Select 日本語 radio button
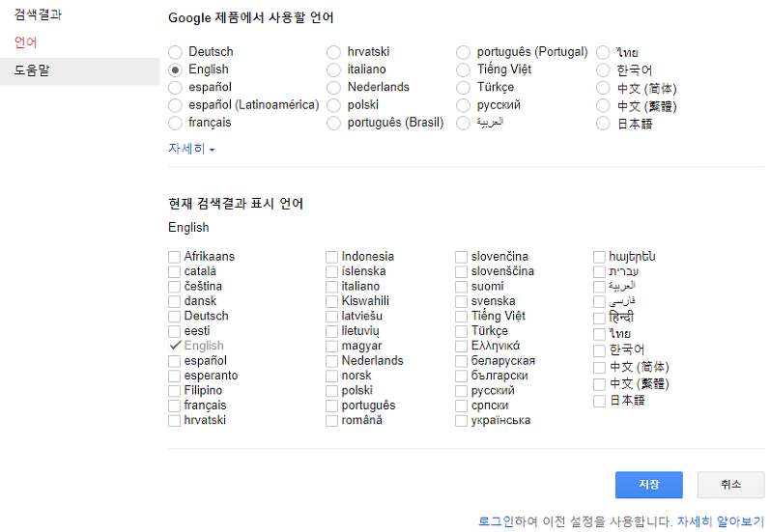This screenshot has width=770, height=532. point(603,123)
